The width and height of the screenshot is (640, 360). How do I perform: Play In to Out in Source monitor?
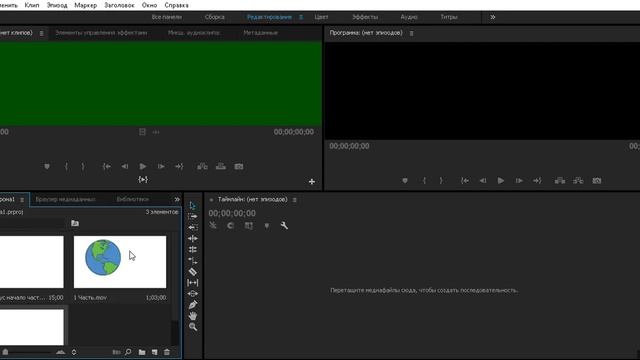pos(143,180)
